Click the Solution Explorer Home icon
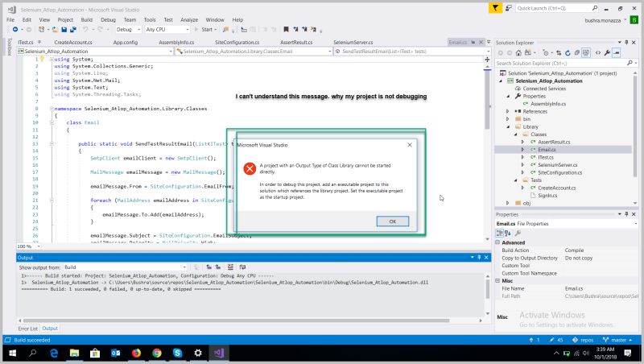The height and width of the screenshot is (364, 644). [x=518, y=53]
